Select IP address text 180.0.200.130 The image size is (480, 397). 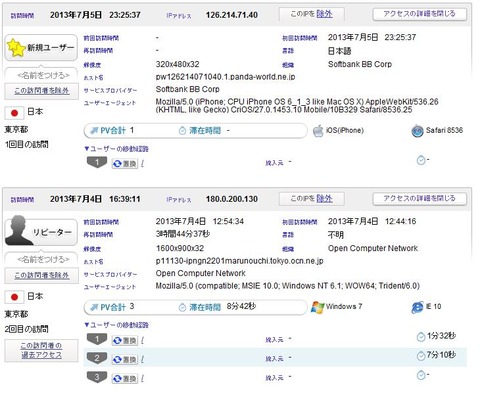click(x=232, y=199)
